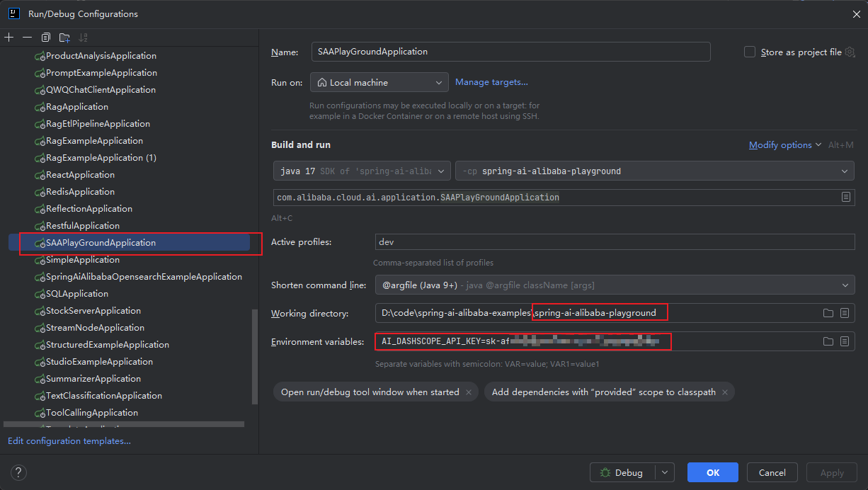Click Manage targets link
This screenshot has width=868, height=490.
click(x=491, y=82)
